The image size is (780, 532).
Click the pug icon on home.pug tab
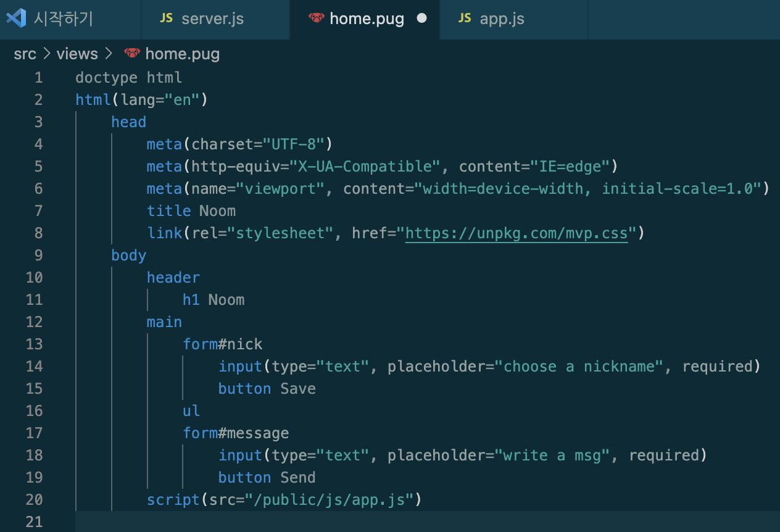tap(316, 19)
